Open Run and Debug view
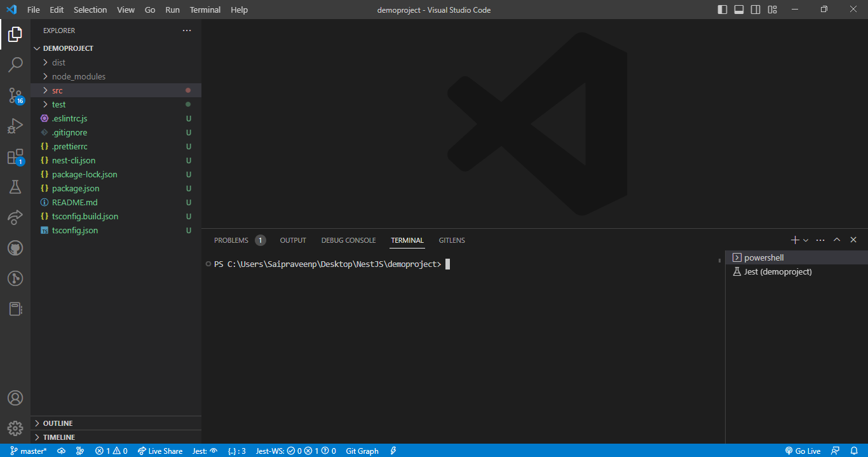This screenshot has height=457, width=868. [x=15, y=126]
